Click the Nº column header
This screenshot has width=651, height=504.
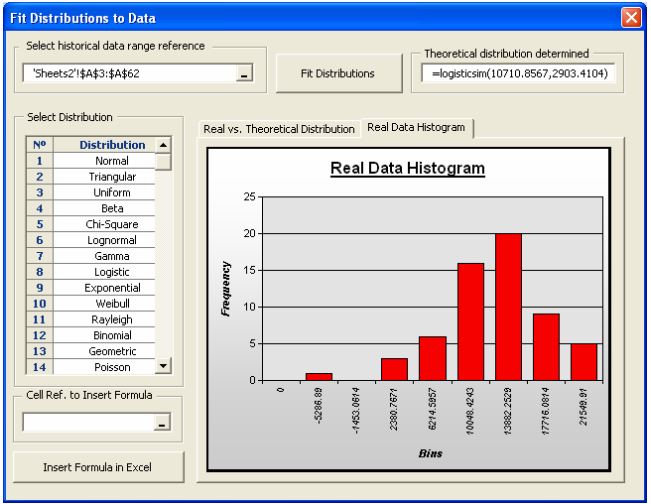coord(39,145)
